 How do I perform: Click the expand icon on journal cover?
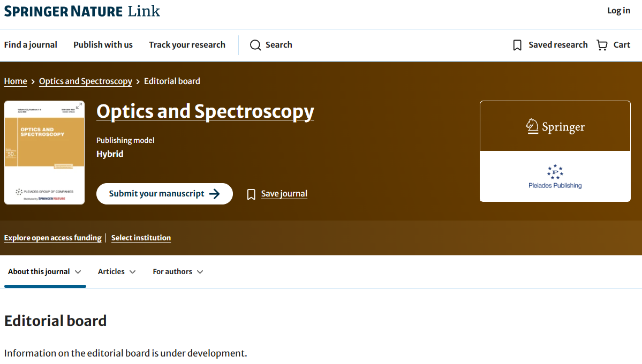tap(79, 107)
